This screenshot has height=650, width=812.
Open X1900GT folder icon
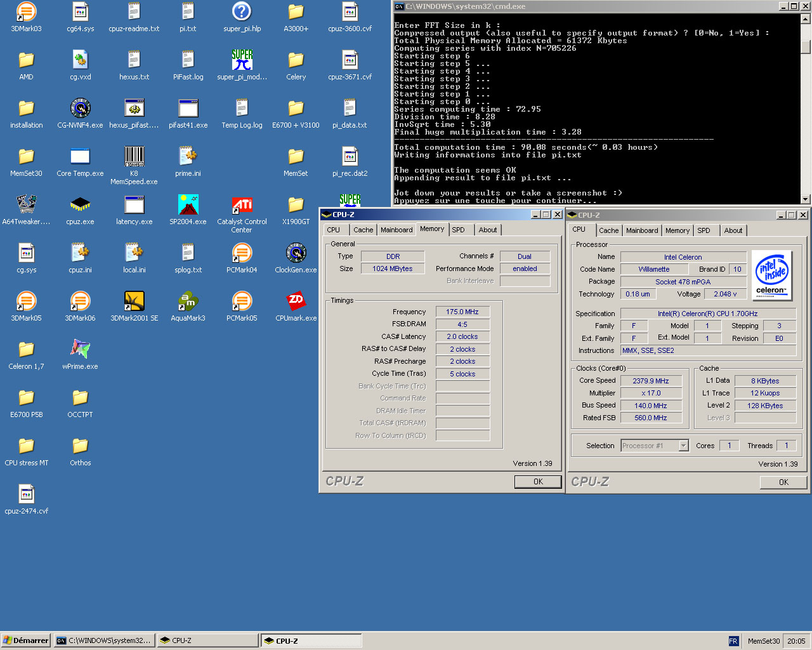296,204
